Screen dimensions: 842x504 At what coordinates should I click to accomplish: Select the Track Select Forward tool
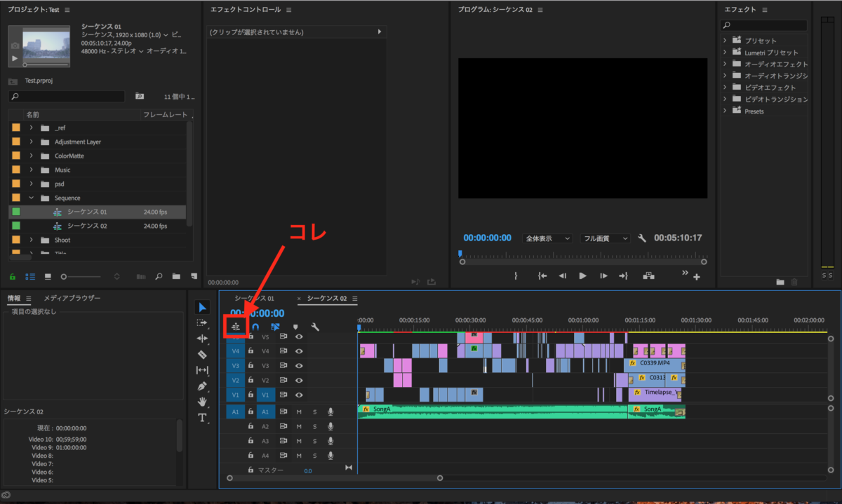(202, 323)
